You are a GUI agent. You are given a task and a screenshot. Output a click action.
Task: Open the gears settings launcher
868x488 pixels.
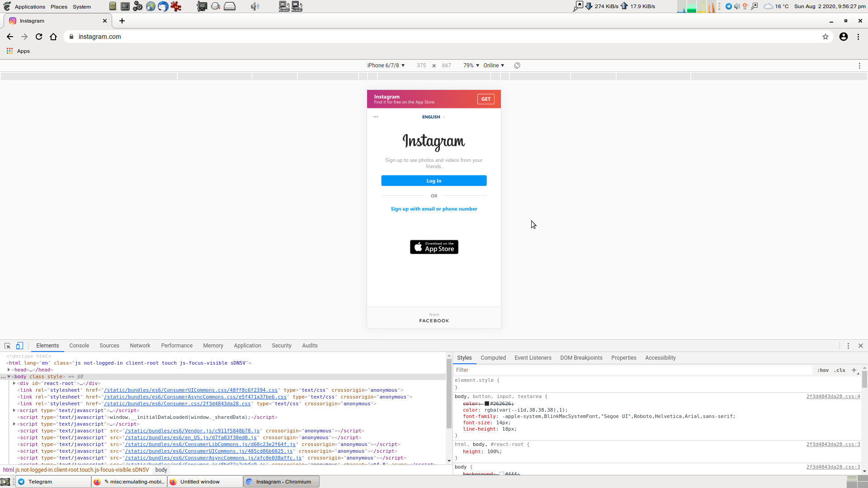coord(138,6)
